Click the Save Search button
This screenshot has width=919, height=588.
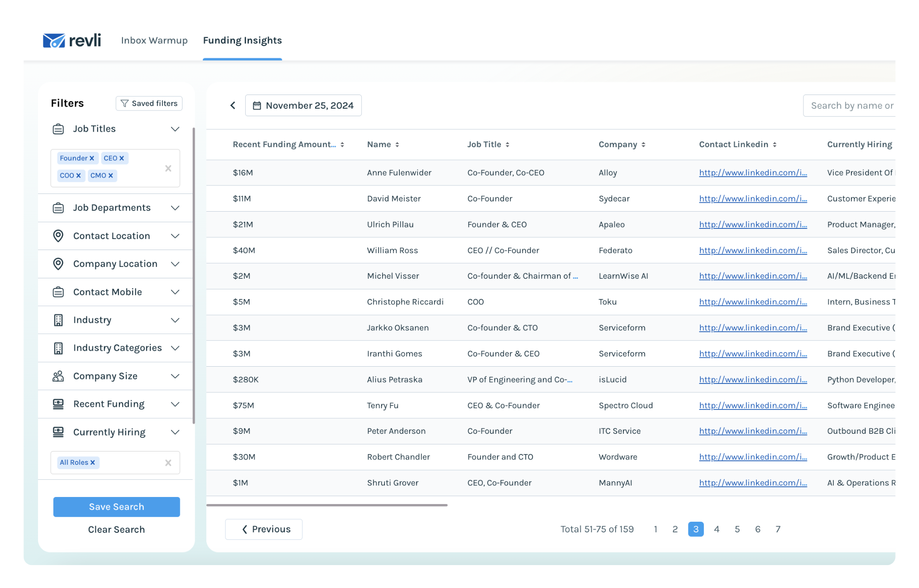coord(117,507)
